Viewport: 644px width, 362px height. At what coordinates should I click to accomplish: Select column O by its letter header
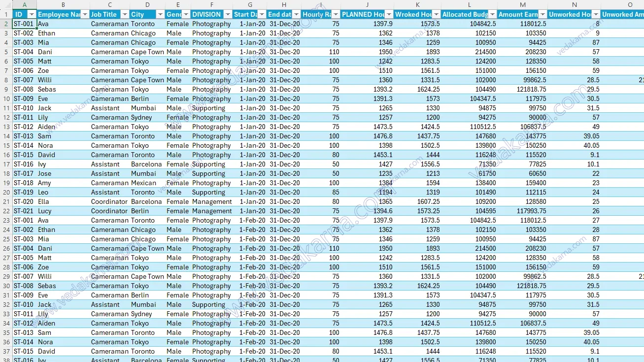click(x=630, y=4)
